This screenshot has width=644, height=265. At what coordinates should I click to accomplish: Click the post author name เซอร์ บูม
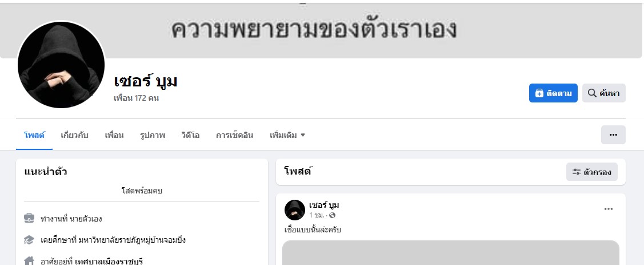click(x=324, y=205)
